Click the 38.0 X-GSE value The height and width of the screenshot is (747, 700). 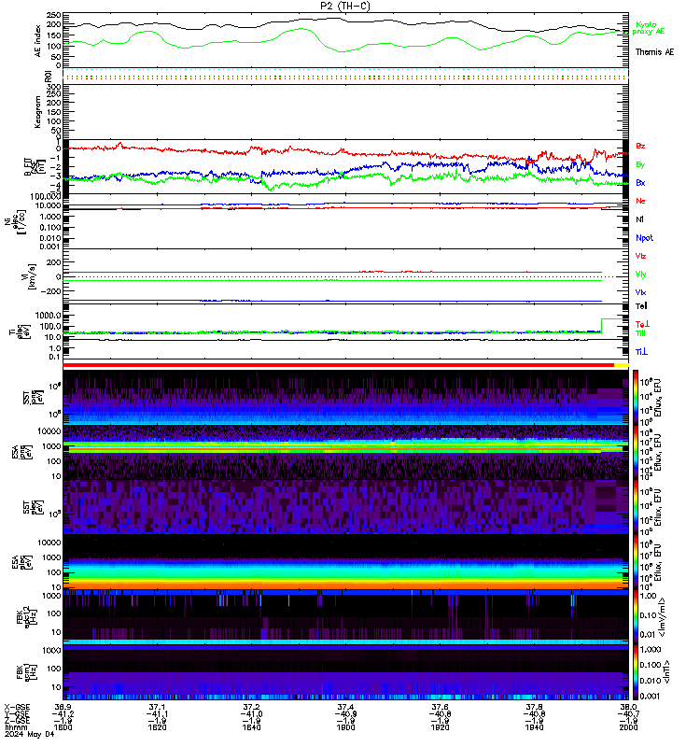coord(628,707)
